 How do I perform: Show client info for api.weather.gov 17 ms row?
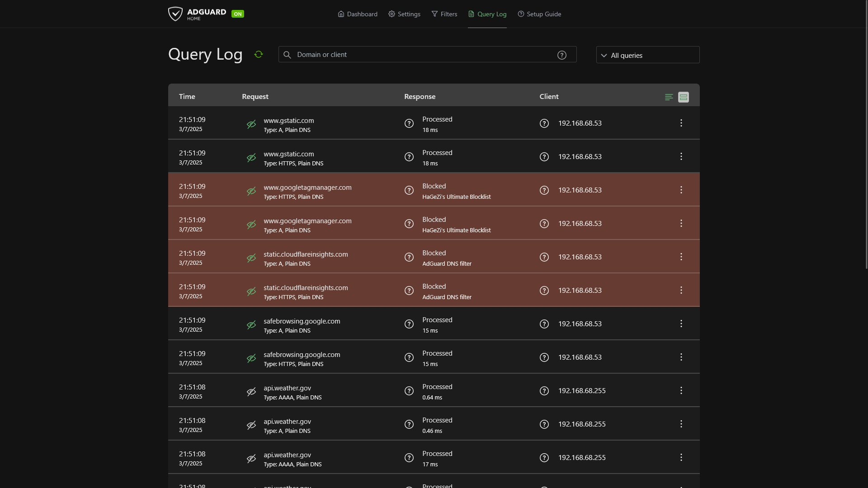pos(544,458)
